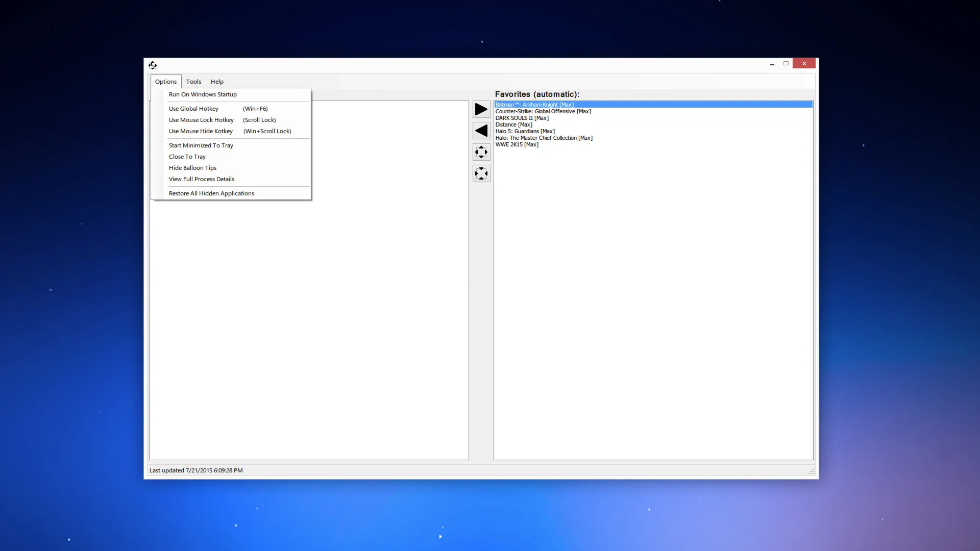980x551 pixels.
Task: Click Borderless Gaming title bar icon
Action: (153, 65)
